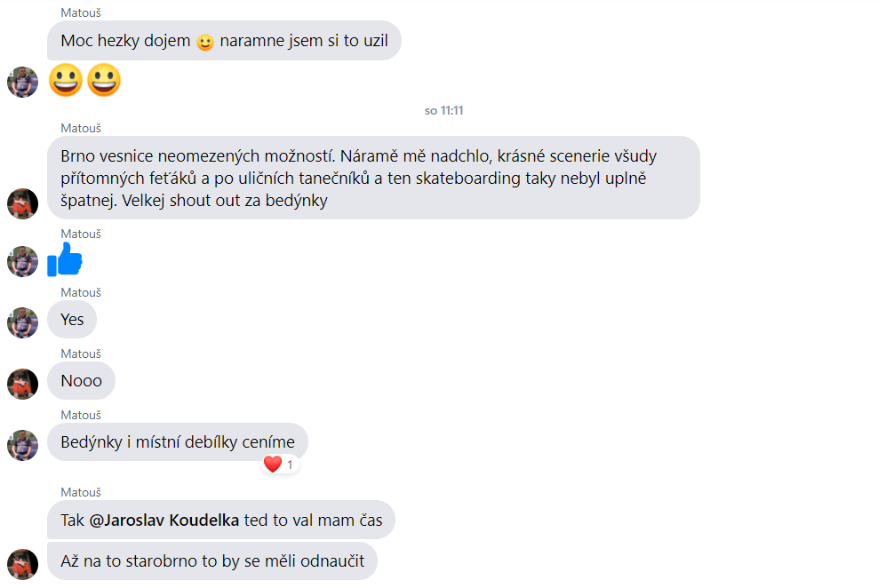The height and width of the screenshot is (588, 878).
Task: Click the small smiley inside 'Moc hezky dojem' message
Action: click(x=205, y=43)
